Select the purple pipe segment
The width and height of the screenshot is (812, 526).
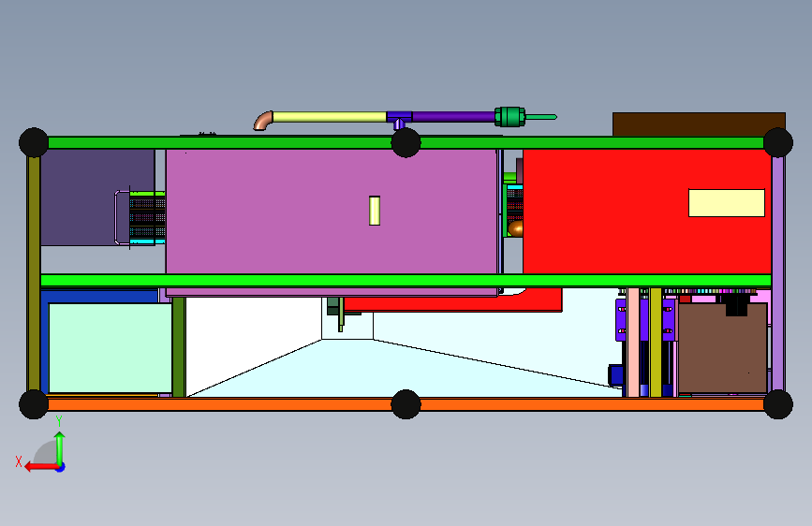click(453, 117)
